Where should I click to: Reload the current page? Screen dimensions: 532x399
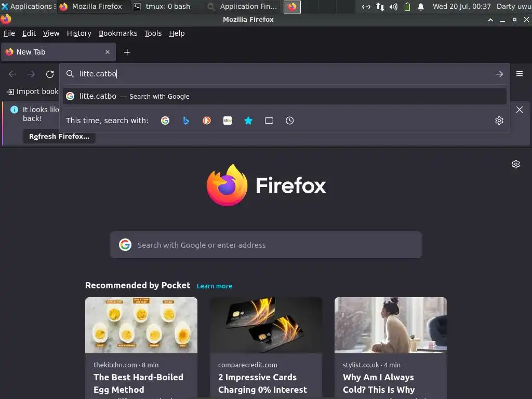[50, 74]
